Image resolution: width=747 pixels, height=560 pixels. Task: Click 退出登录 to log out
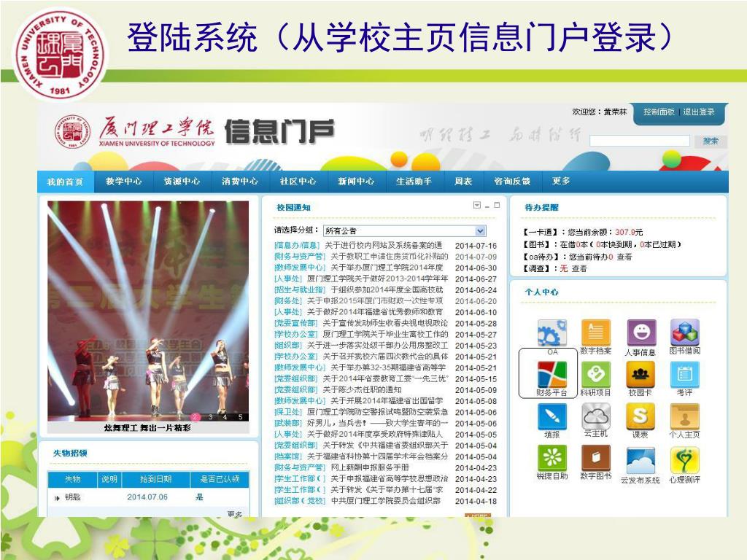tap(698, 112)
